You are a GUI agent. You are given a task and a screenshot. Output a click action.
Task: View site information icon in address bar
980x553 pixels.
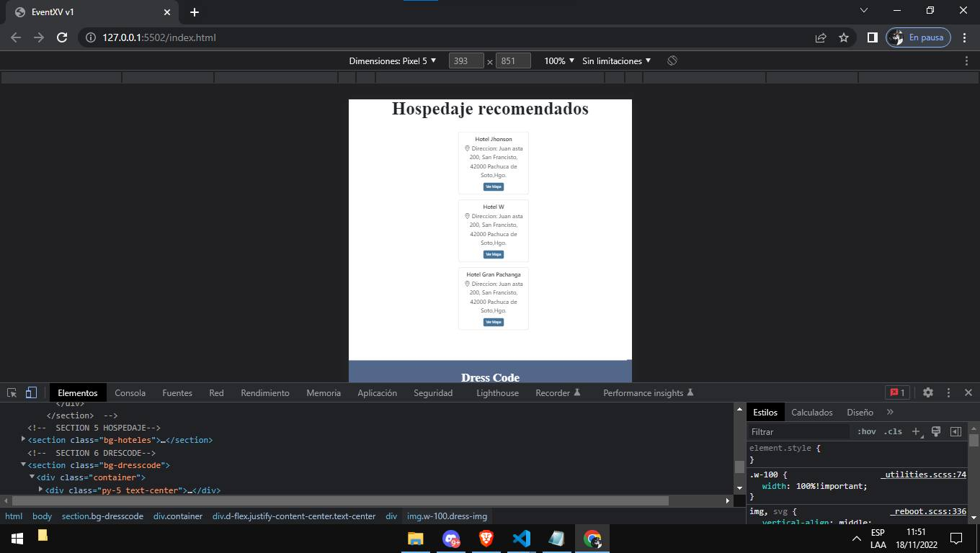pos(91,37)
